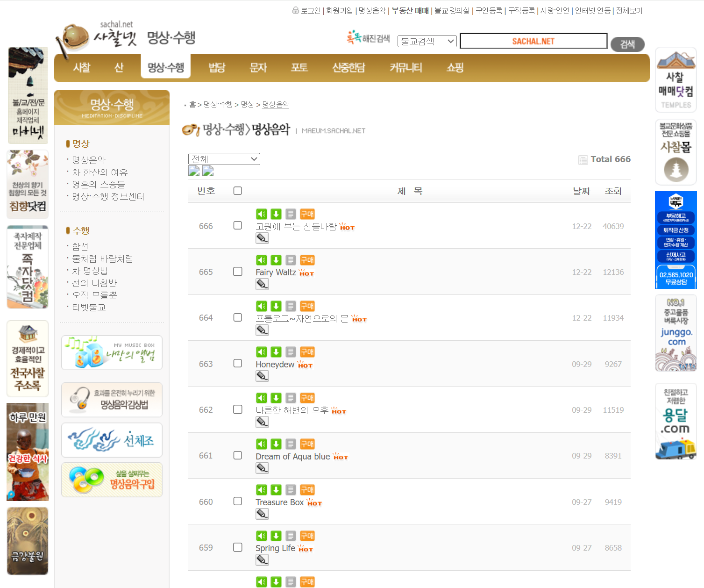Click the pencil icon under 고원에 부는 산들바람

point(262,238)
